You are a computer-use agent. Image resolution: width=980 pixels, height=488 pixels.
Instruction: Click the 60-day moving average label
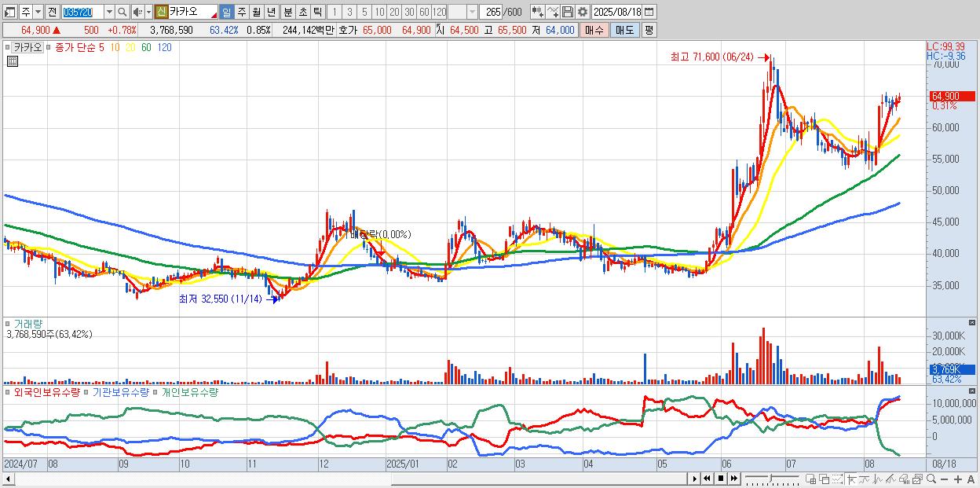point(146,47)
